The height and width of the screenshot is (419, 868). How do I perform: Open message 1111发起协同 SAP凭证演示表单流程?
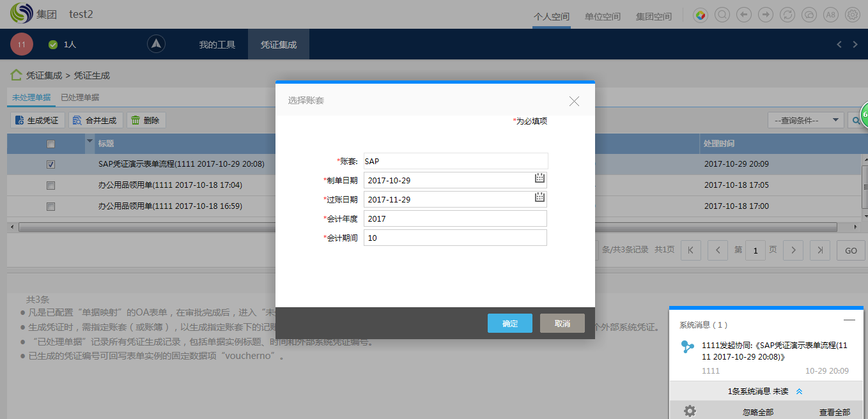[x=775, y=351]
